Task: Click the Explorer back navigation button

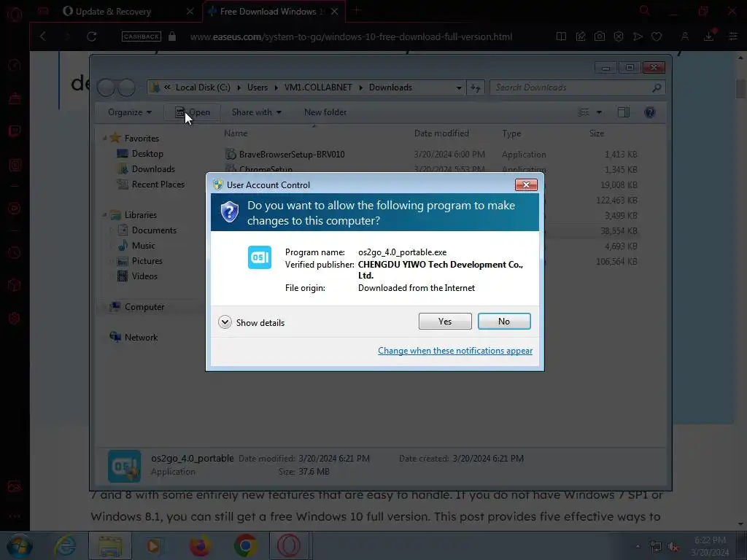Action: (107, 87)
